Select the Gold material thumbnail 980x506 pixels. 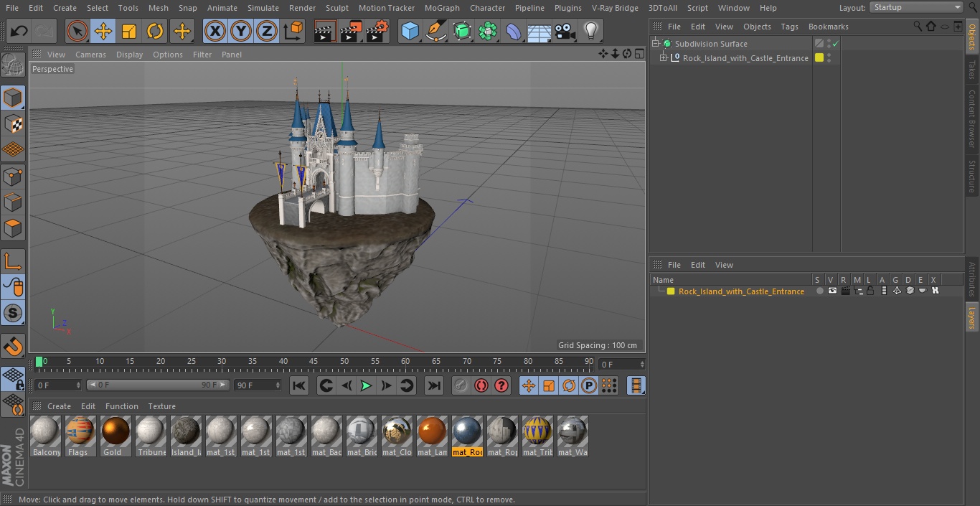115,436
